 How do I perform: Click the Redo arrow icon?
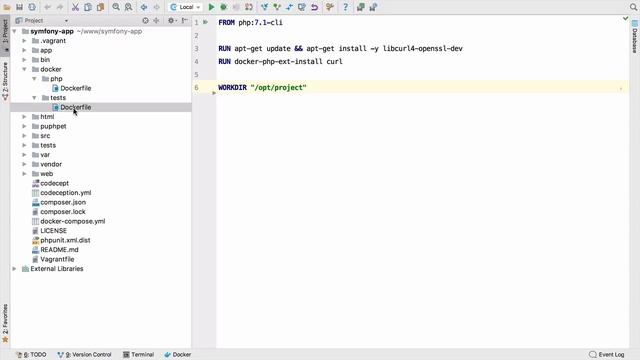click(60, 7)
